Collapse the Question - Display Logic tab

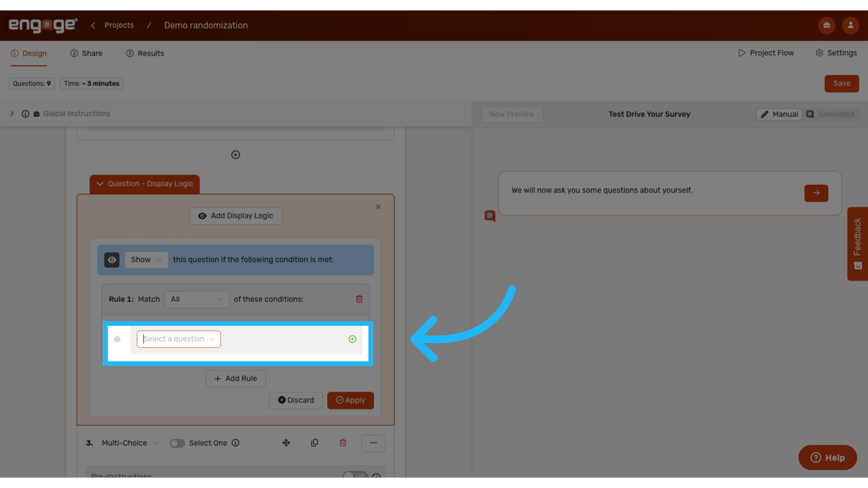point(145,184)
